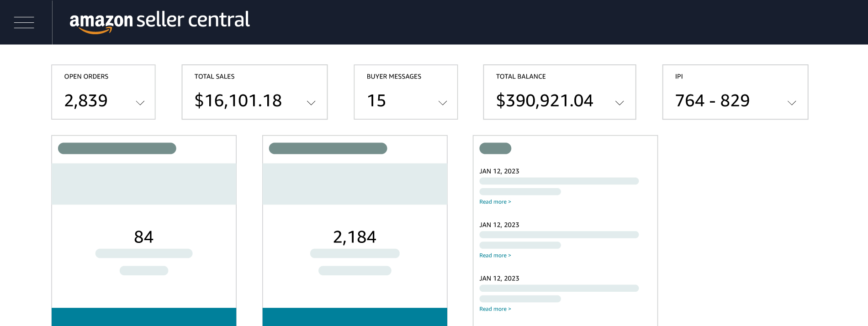868x326 pixels.
Task: Click the 764 - 829 IPI score
Action: [712, 100]
